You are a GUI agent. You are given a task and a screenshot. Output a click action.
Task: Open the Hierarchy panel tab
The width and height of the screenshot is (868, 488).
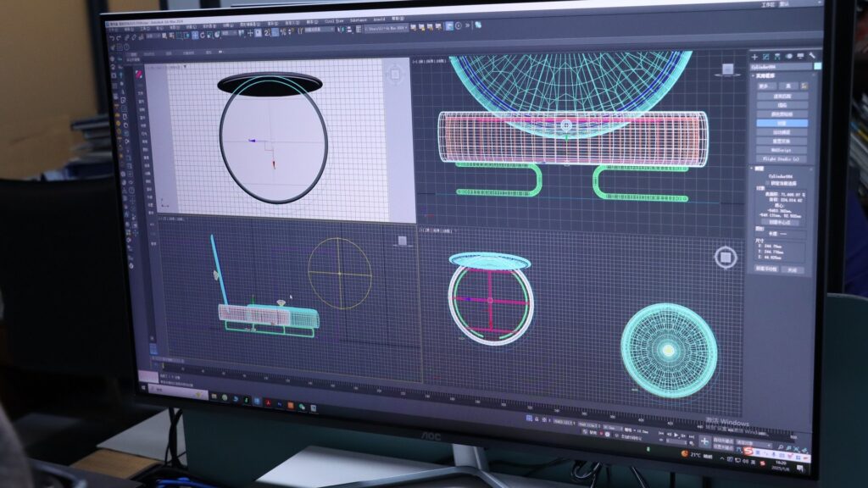tap(777, 57)
